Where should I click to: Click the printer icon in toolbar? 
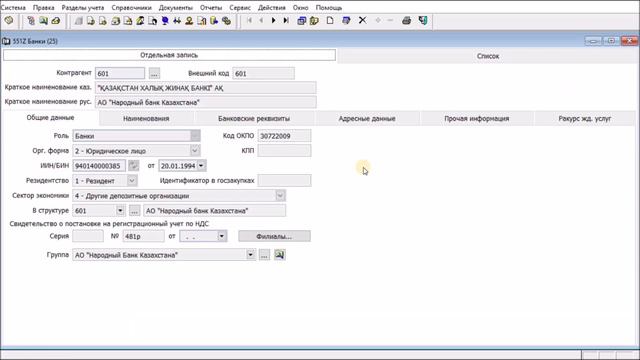pos(407,20)
